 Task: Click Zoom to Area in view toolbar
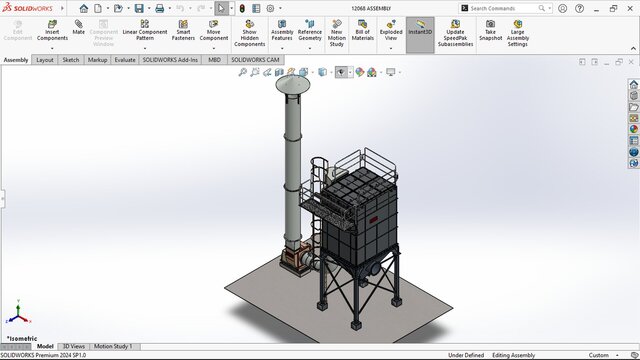pyautogui.click(x=255, y=72)
